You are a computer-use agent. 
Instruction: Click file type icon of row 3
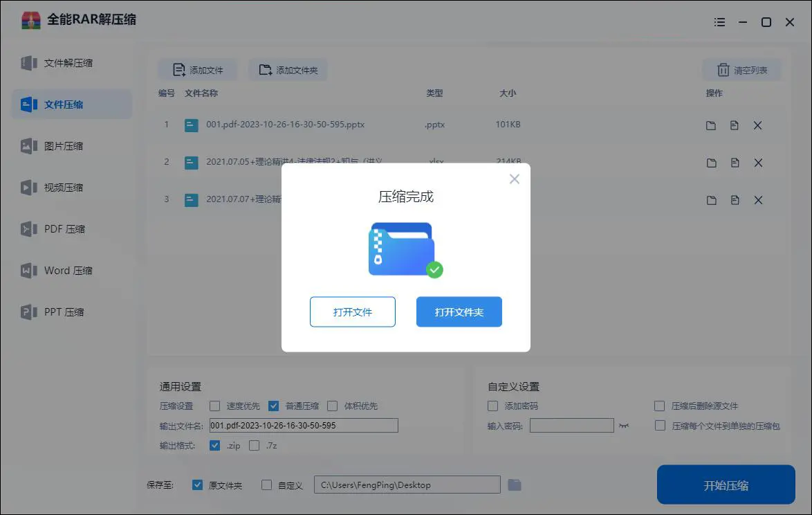coord(191,200)
